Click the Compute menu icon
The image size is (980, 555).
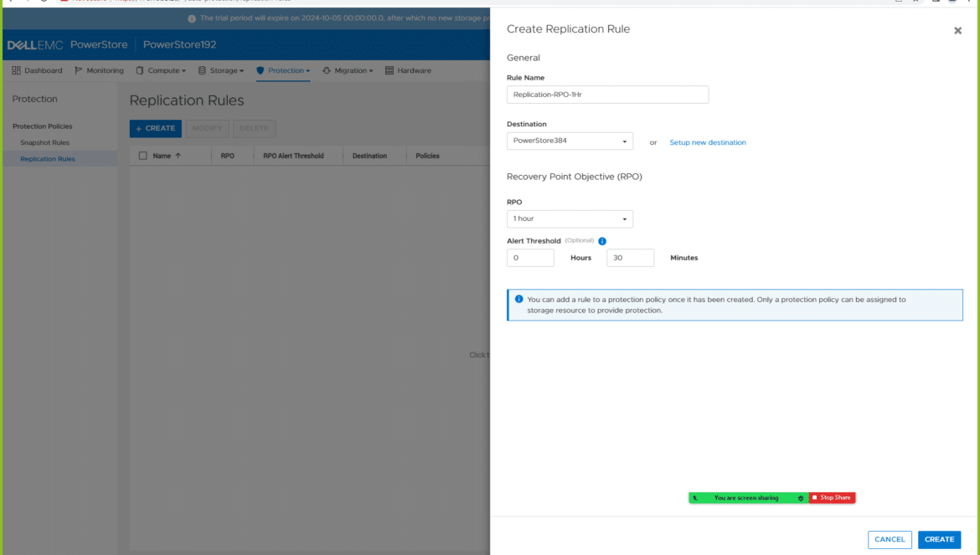pyautogui.click(x=139, y=70)
